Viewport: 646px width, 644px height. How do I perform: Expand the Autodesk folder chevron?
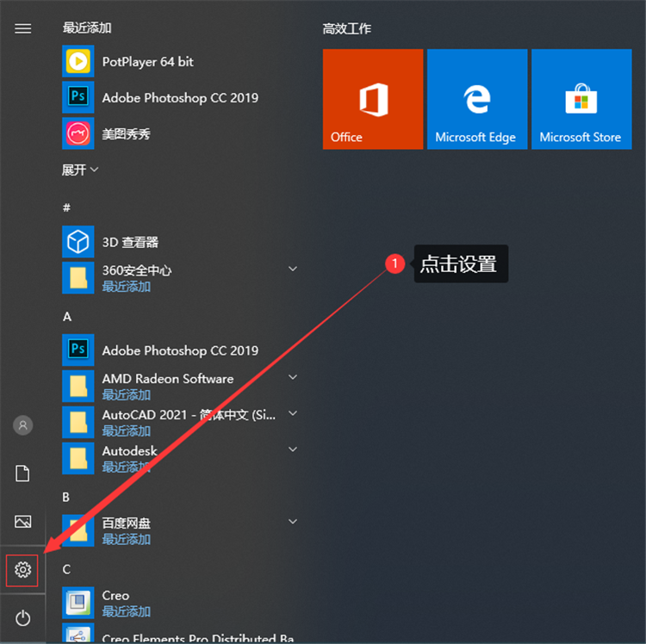point(293,449)
